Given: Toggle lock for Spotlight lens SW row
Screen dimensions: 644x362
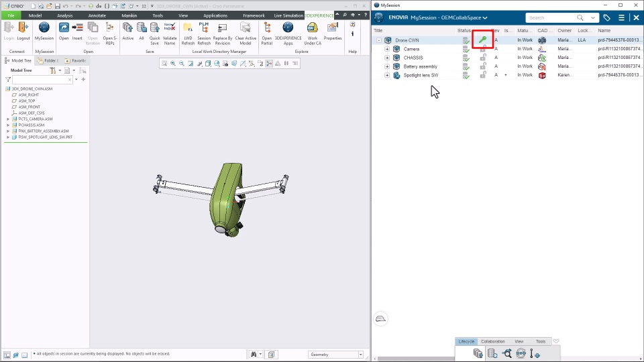Looking at the screenshot, I should point(483,74).
